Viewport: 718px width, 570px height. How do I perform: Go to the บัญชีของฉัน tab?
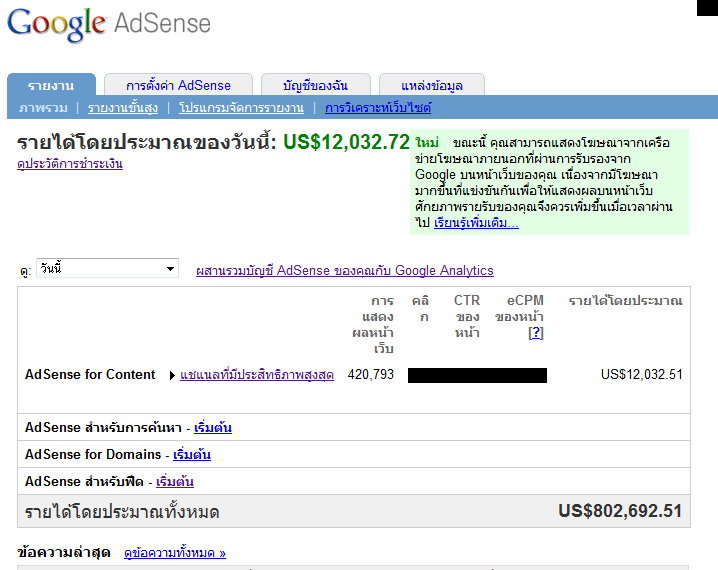coord(316,85)
